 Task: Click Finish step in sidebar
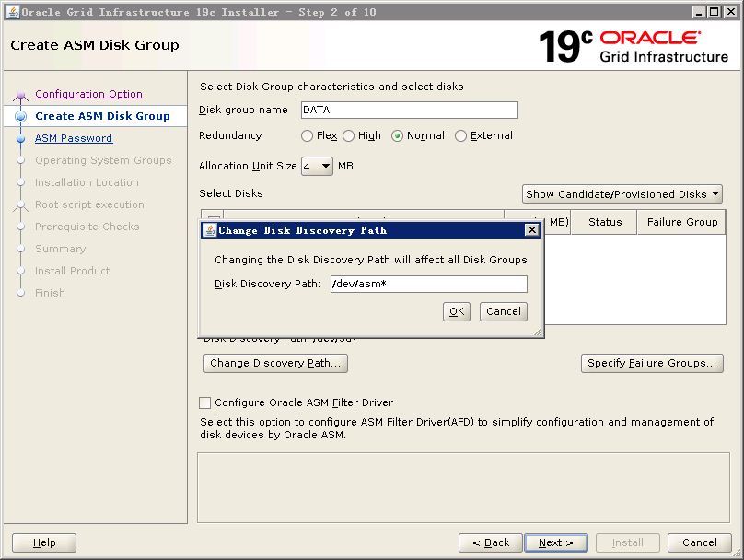[x=50, y=293]
